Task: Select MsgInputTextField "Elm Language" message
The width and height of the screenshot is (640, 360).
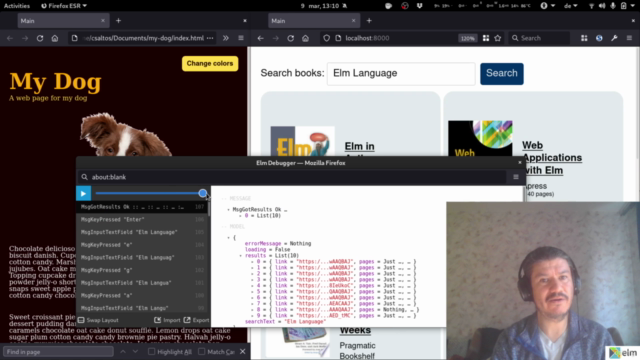Action: 142,232
